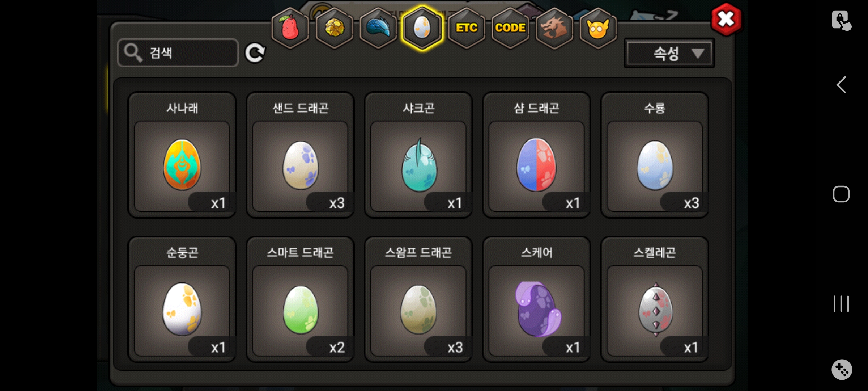Choose the 샴 드래곤 blue-red egg
Screen dimensions: 868x391
[x=537, y=155]
